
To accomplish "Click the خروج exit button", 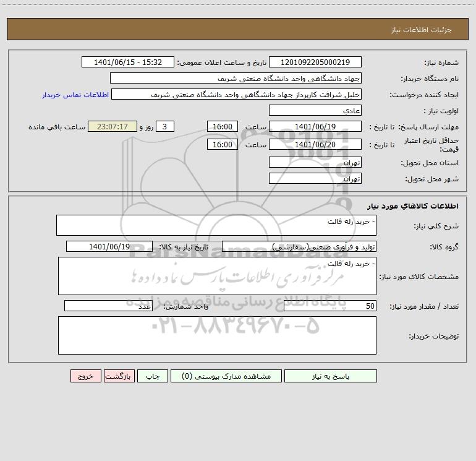I will [85, 376].
